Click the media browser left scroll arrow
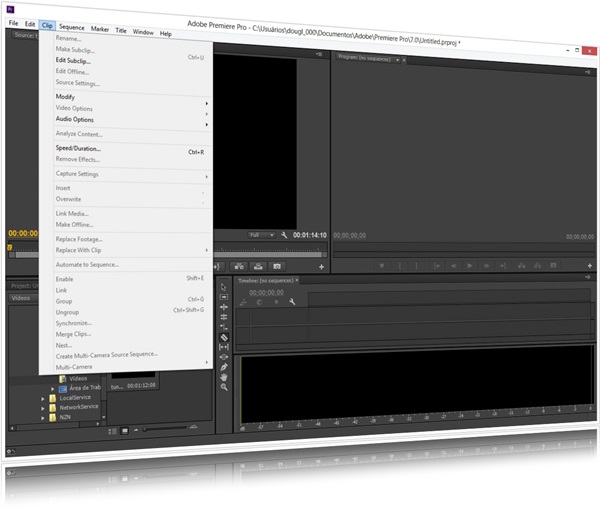Viewport: 600px width, 509px height. click(x=12, y=428)
